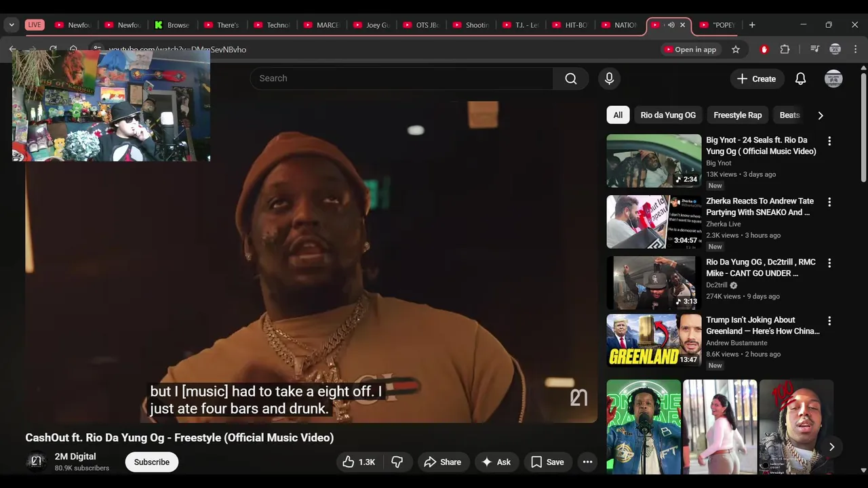
Task: Click the 2M Digital watermark in video
Action: pyautogui.click(x=578, y=398)
